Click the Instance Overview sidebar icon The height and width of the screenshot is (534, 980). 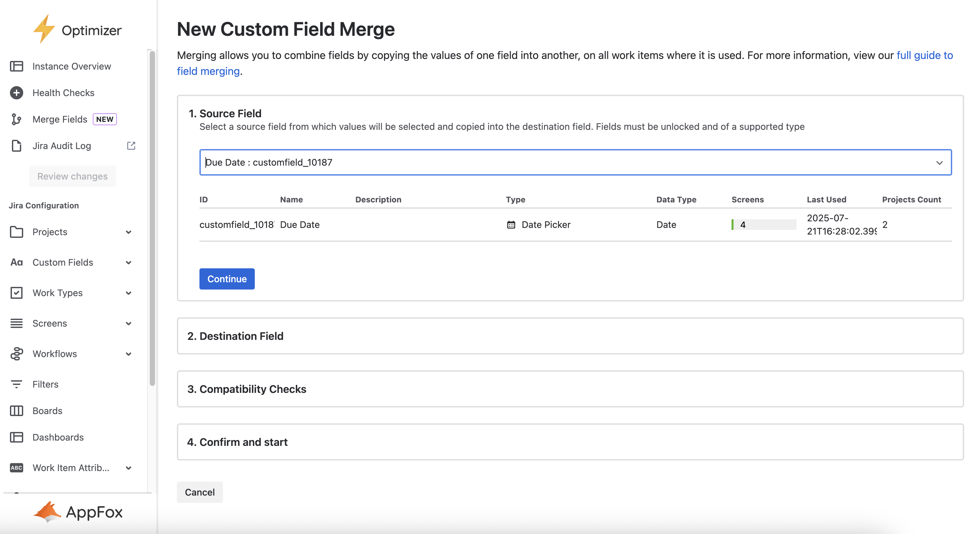click(16, 66)
